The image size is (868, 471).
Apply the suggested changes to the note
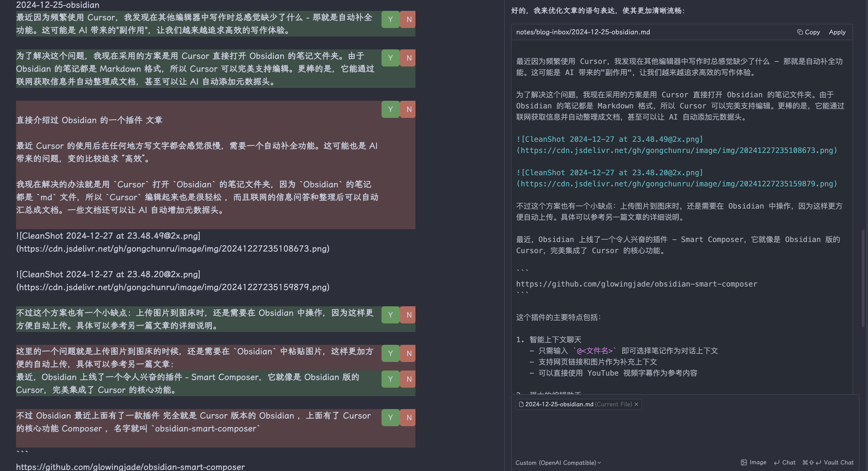tap(837, 32)
